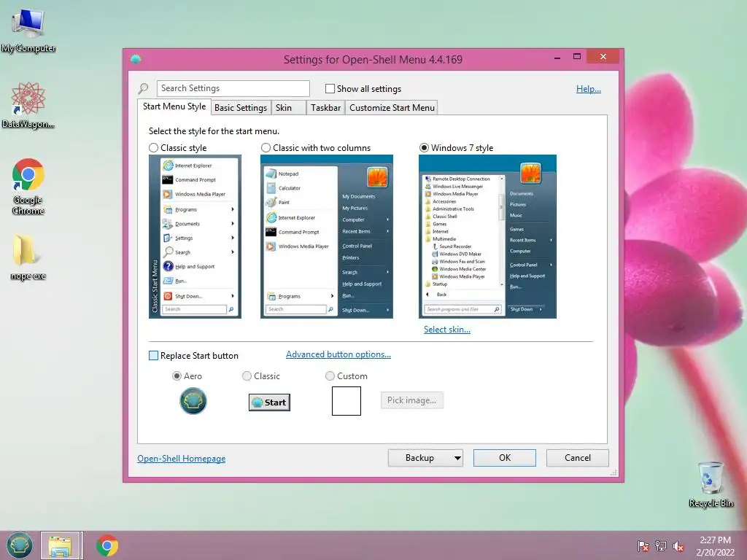
Task: Minimize the Open-Shell settings window
Action: pyautogui.click(x=557, y=57)
